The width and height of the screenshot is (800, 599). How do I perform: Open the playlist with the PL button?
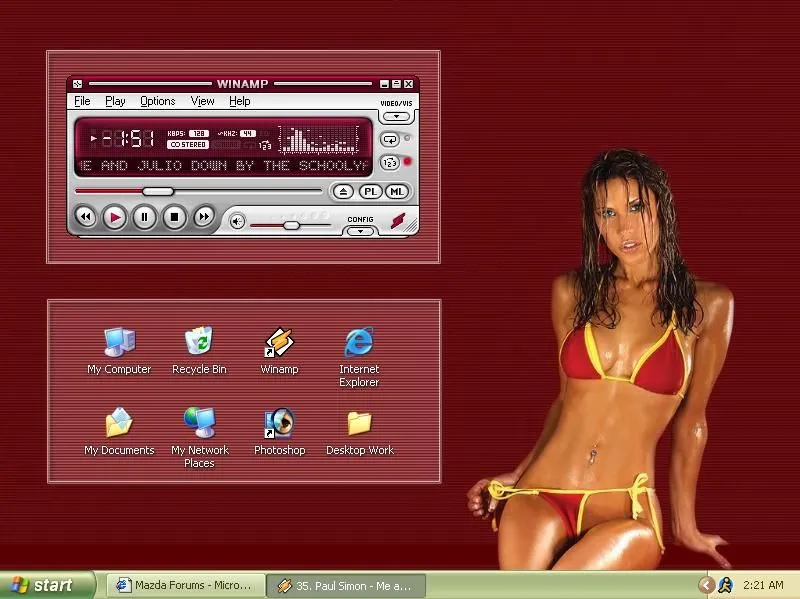(371, 191)
